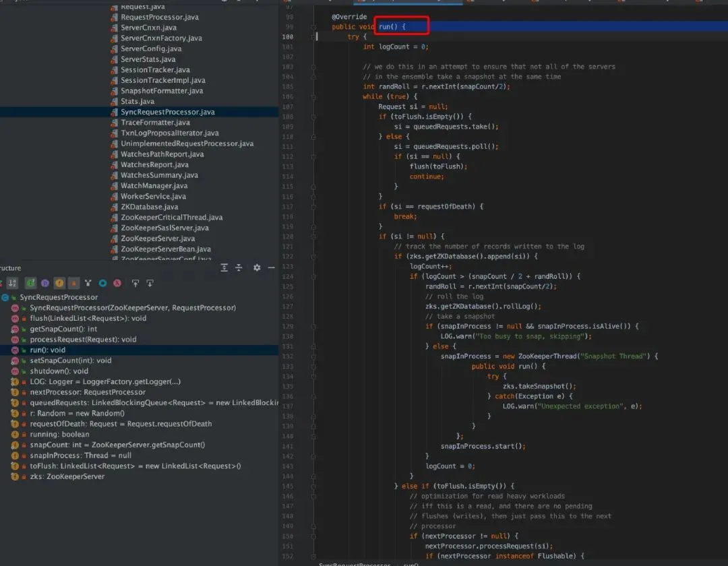Toggle Show Lambdas pink button
Viewport: 728px width, 566px height.
pyautogui.click(x=117, y=283)
